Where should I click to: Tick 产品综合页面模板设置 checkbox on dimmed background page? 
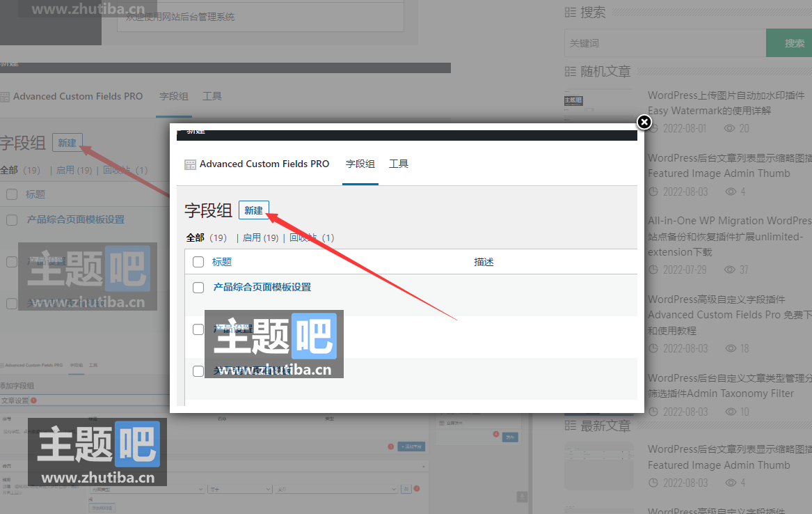point(12,219)
